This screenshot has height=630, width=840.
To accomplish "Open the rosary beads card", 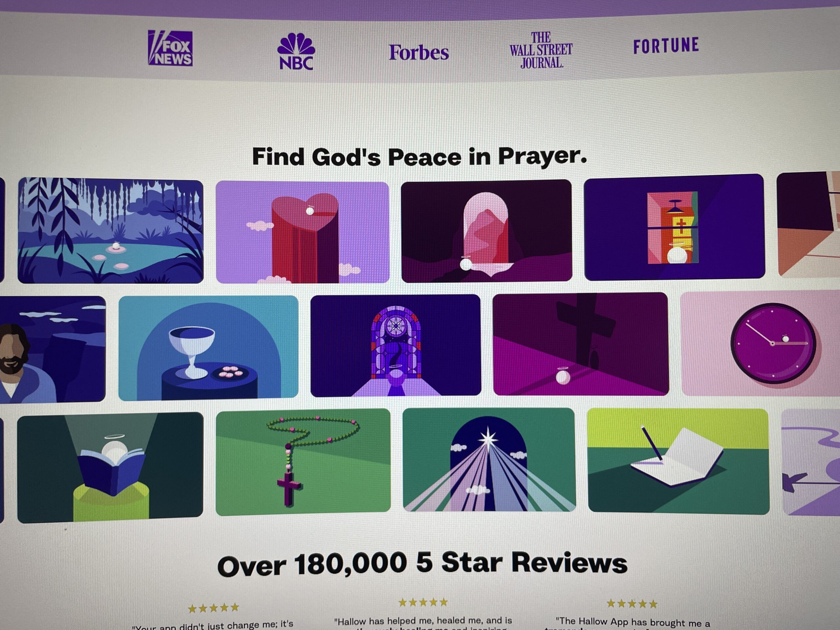I will [x=303, y=462].
